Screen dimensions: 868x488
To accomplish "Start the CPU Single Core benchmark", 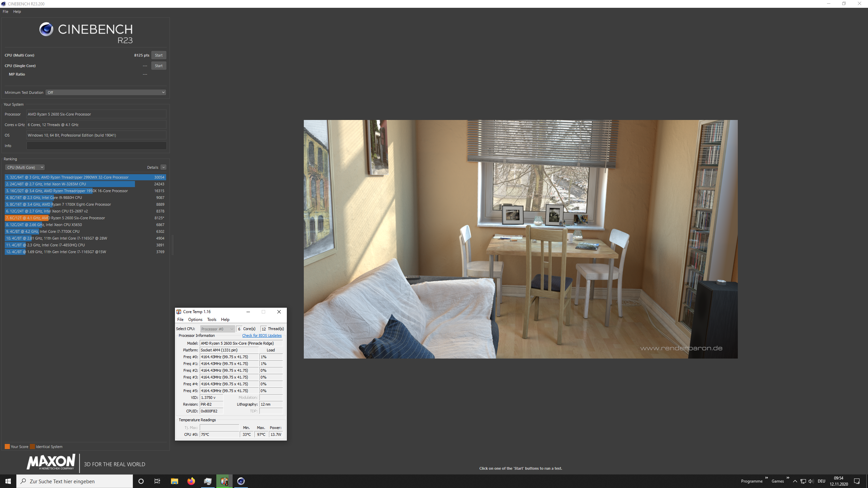I will coord(159,66).
